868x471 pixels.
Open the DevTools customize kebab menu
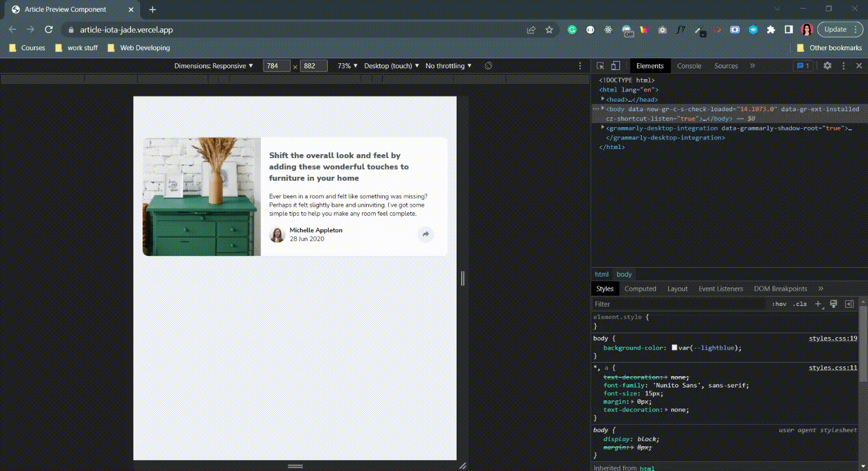coord(844,66)
